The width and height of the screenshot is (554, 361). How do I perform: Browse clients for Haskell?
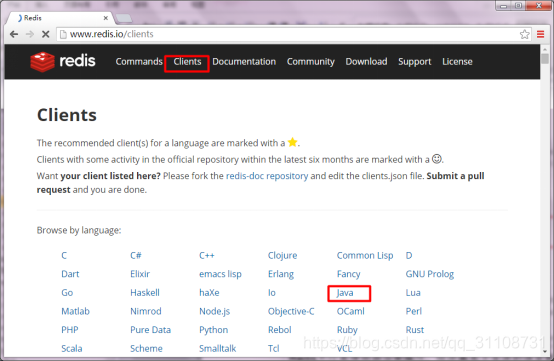point(145,293)
